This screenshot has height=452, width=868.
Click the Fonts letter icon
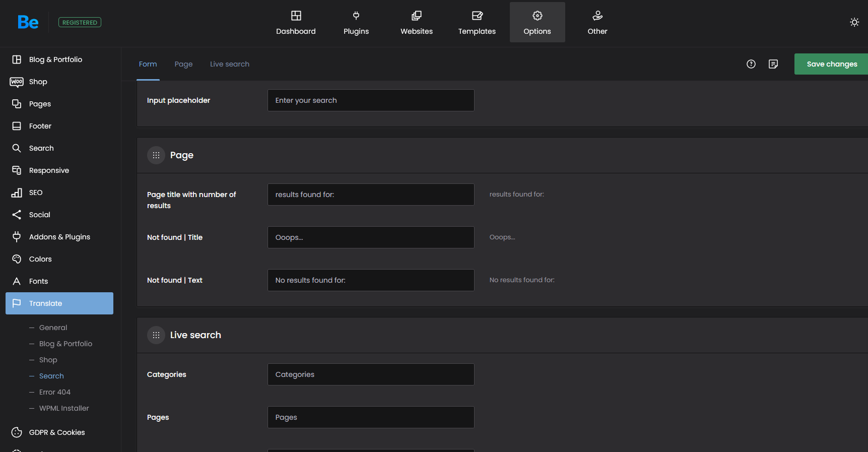[17, 281]
